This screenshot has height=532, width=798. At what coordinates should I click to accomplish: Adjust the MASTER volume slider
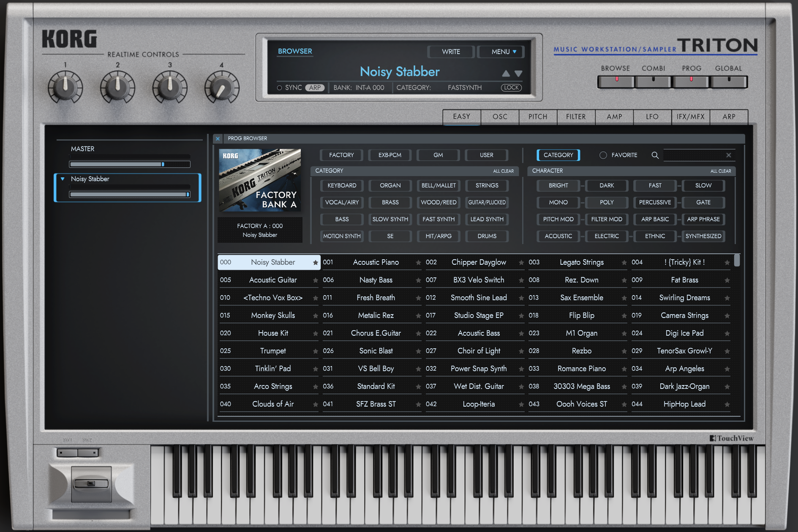(x=163, y=164)
